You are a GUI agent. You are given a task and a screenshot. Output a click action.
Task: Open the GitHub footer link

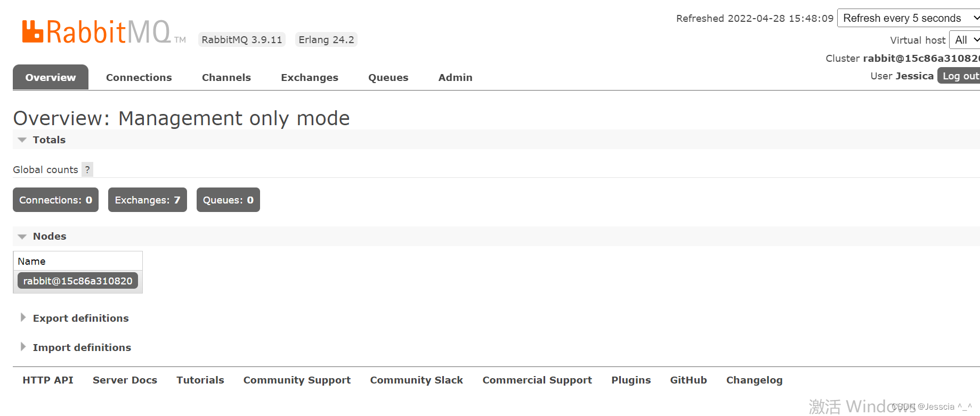pos(688,380)
